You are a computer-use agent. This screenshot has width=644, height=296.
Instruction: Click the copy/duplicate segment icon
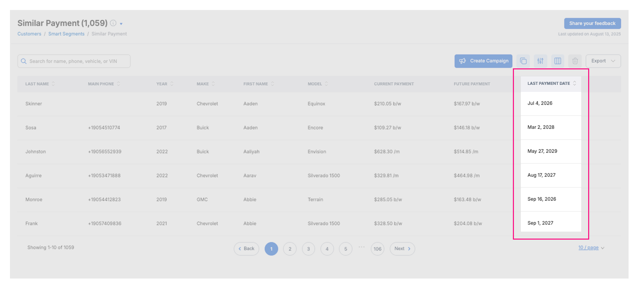(523, 61)
